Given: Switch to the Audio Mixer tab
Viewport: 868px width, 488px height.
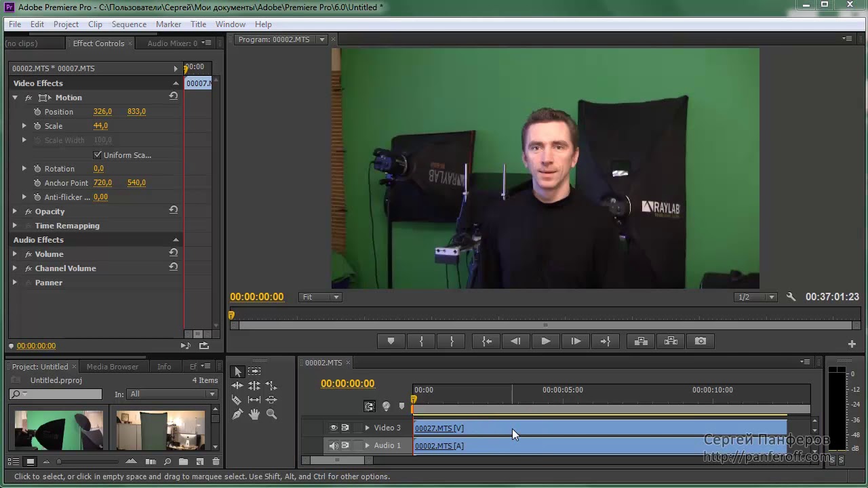Looking at the screenshot, I should (172, 43).
